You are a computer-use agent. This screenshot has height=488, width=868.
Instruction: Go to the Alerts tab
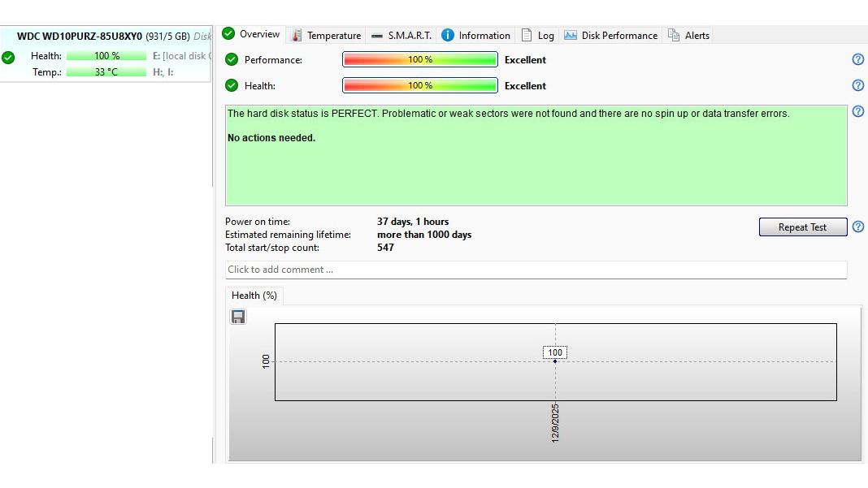pos(688,36)
